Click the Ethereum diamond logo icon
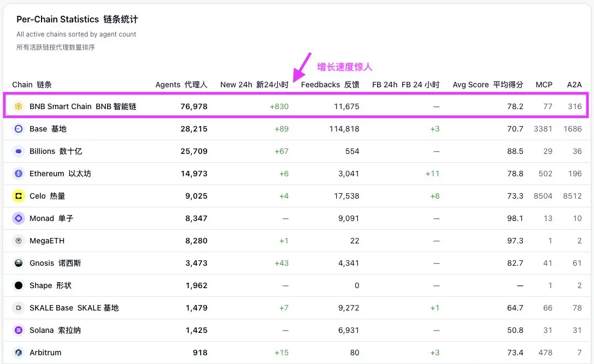This screenshot has height=364, width=594. pyautogui.click(x=18, y=174)
